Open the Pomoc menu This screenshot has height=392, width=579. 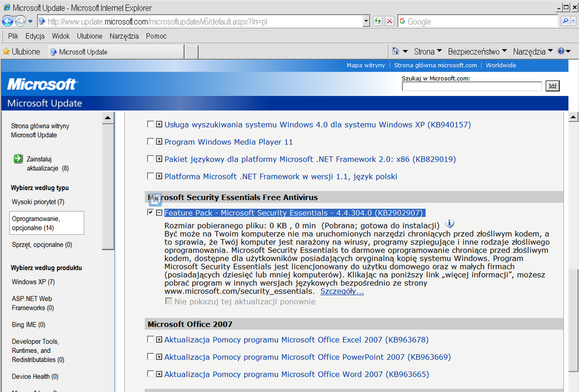156,36
